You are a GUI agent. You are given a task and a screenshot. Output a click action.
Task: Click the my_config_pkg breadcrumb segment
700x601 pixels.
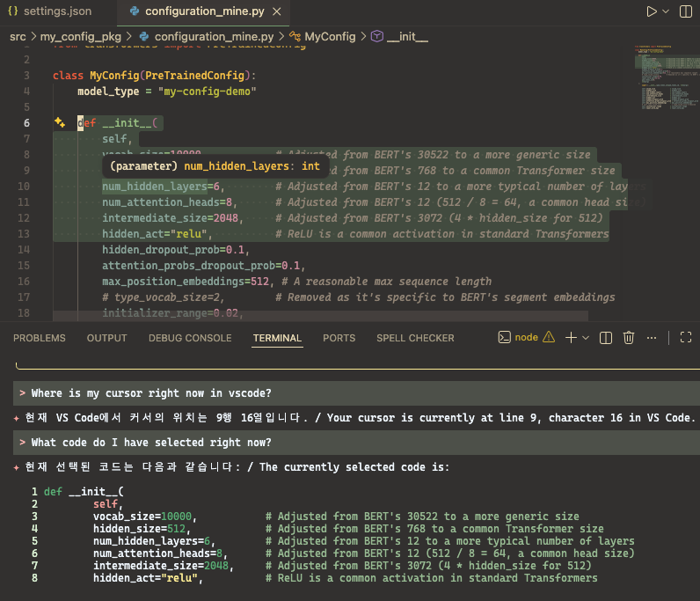point(80,37)
